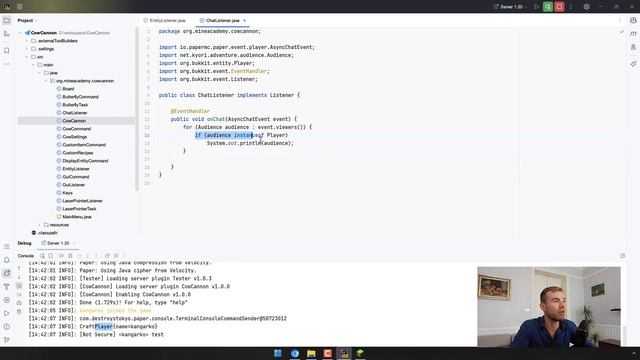Open the Maven 'm' tool window
This screenshot has width=640, height=360.
[633, 33]
